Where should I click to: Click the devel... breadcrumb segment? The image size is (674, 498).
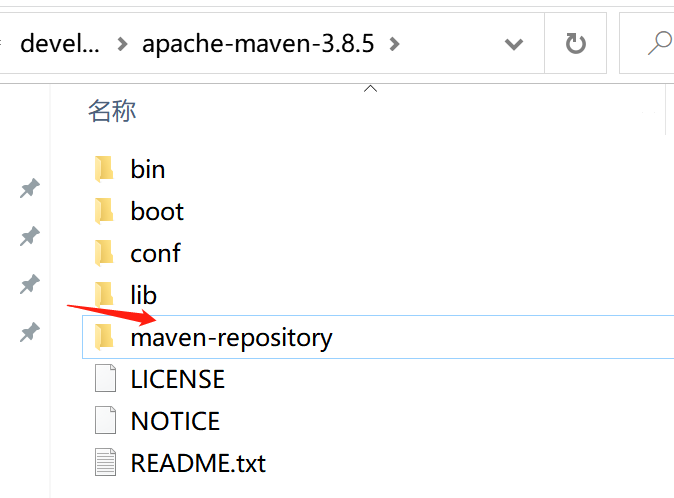pos(60,44)
